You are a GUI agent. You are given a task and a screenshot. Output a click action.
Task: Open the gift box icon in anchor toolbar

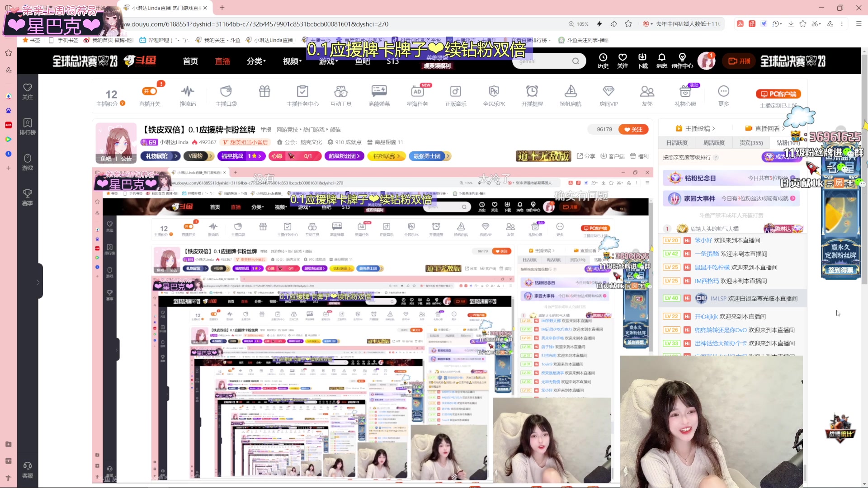[264, 91]
